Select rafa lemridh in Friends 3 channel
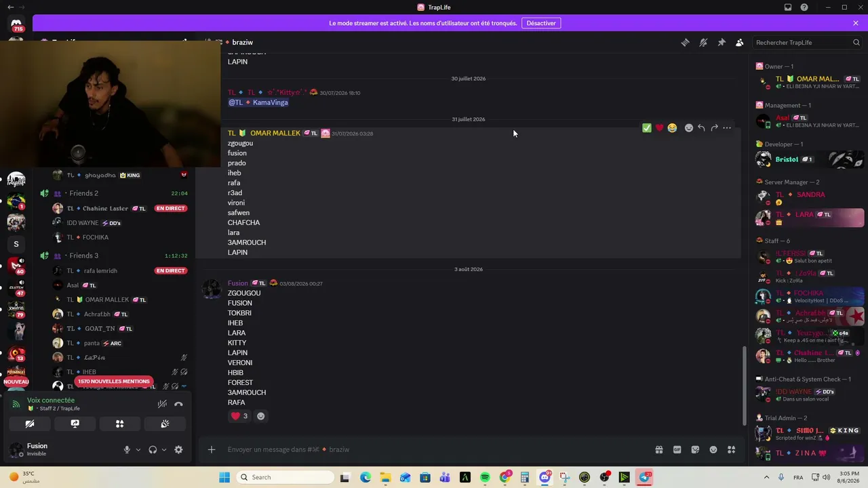868x488 pixels. coord(121,270)
